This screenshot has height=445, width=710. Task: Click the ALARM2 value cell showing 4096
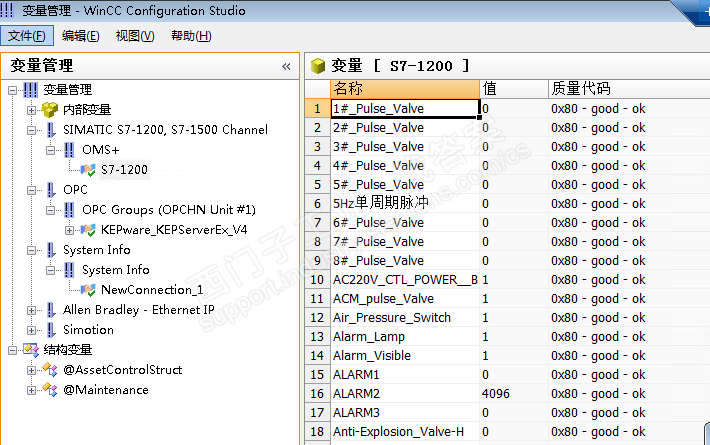[x=514, y=394]
